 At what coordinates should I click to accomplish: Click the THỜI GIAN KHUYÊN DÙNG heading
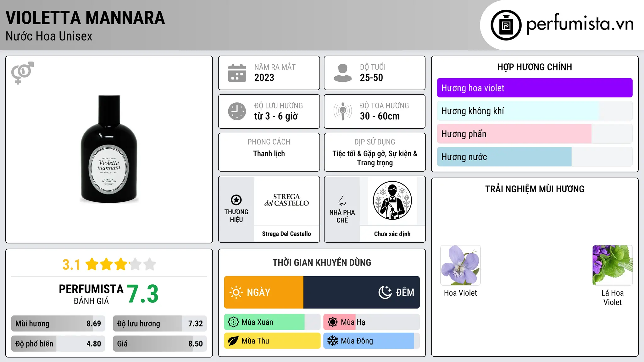pos(322,263)
